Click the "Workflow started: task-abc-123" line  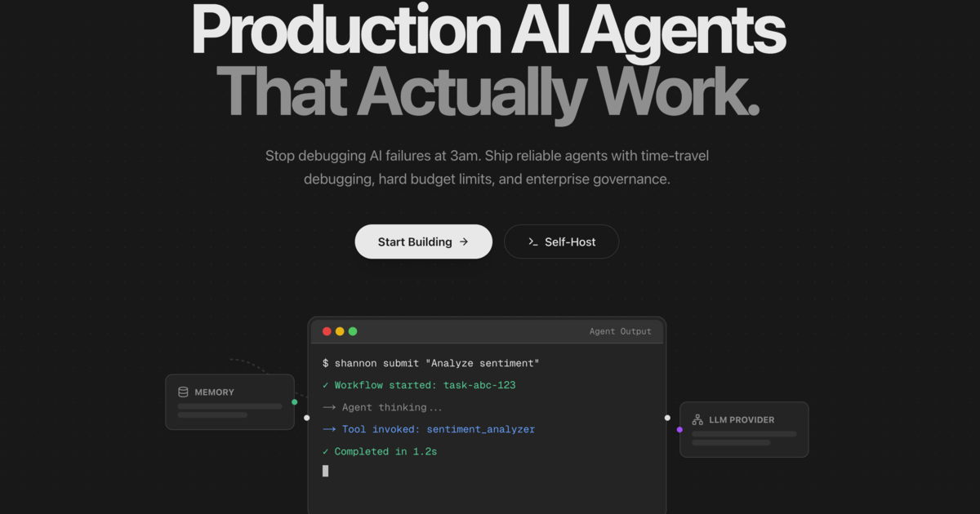[419, 385]
